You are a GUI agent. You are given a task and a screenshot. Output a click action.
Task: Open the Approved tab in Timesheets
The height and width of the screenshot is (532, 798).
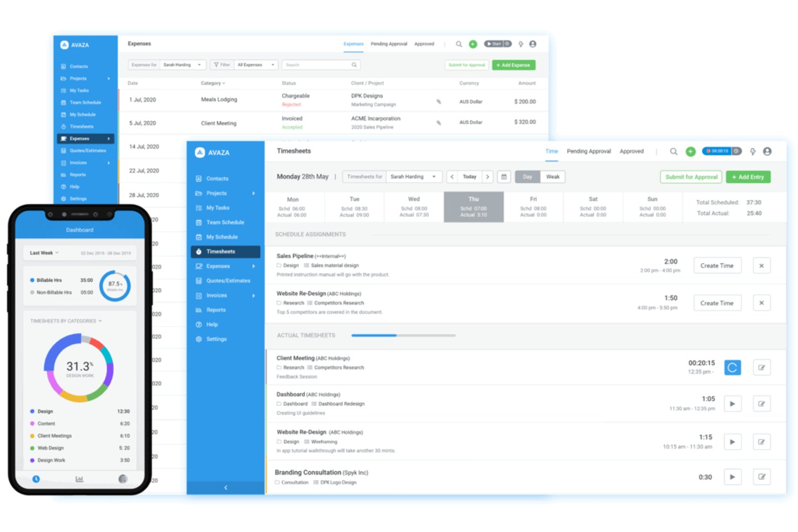point(631,151)
